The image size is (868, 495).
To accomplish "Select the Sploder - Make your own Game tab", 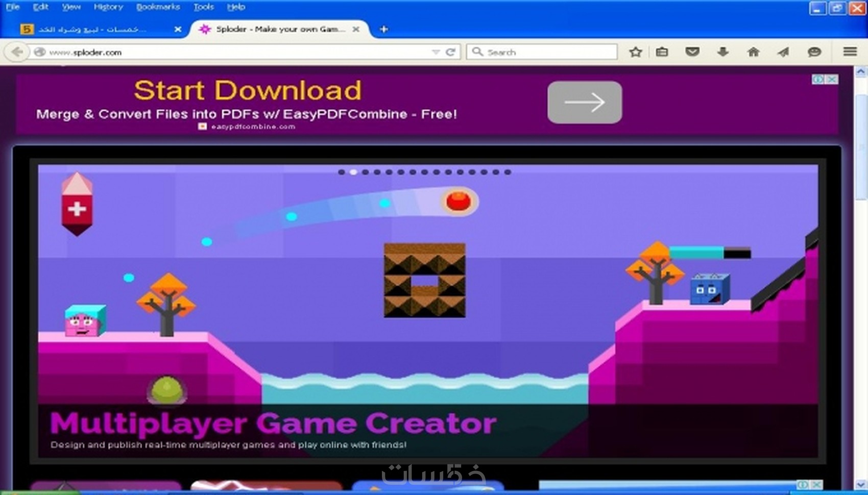I will pyautogui.click(x=280, y=29).
